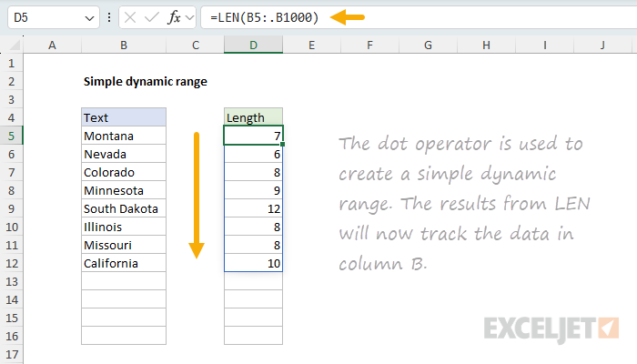Viewport: 637px width, 364px height.
Task: Click the Enter checkmark icon in formula bar
Action: coord(151,17)
